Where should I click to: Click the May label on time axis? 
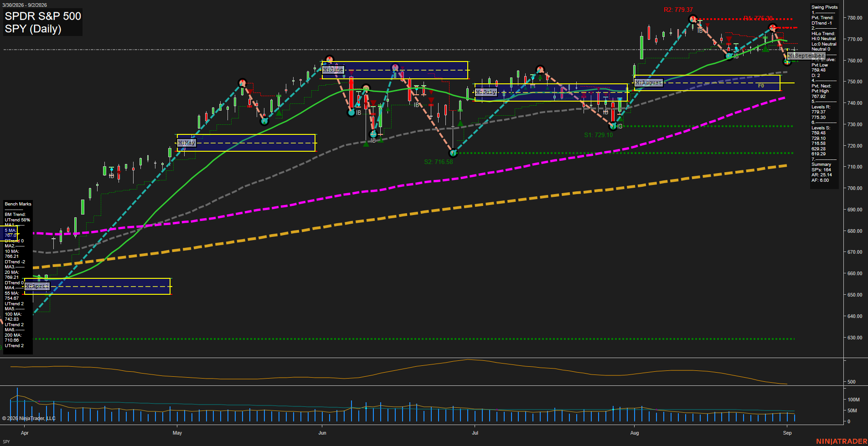pos(177,433)
